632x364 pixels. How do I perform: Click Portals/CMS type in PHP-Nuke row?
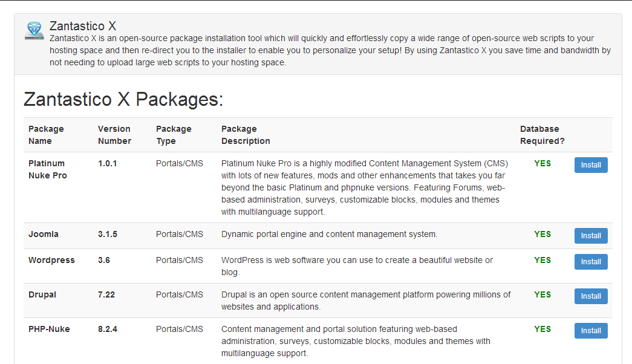point(180,329)
